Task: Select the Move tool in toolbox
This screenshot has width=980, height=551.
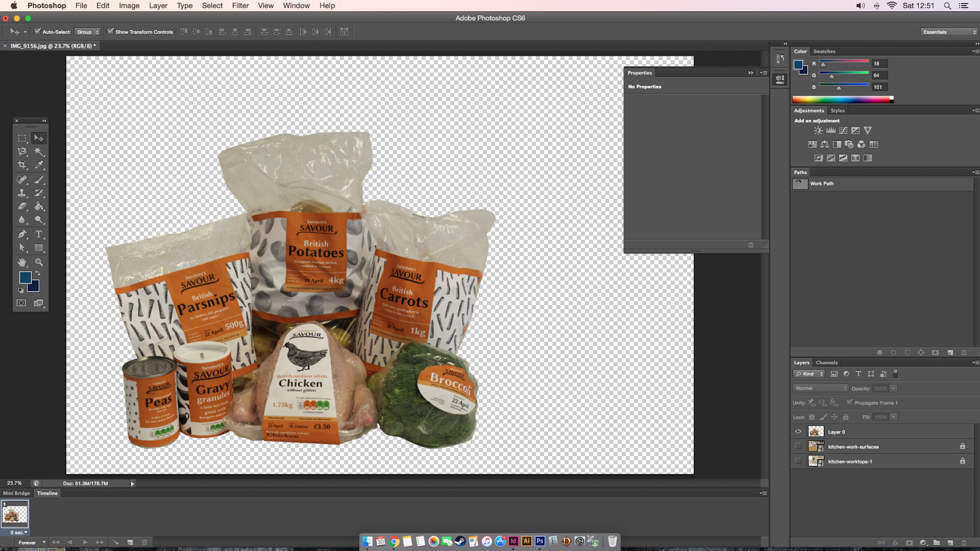Action: [x=39, y=138]
